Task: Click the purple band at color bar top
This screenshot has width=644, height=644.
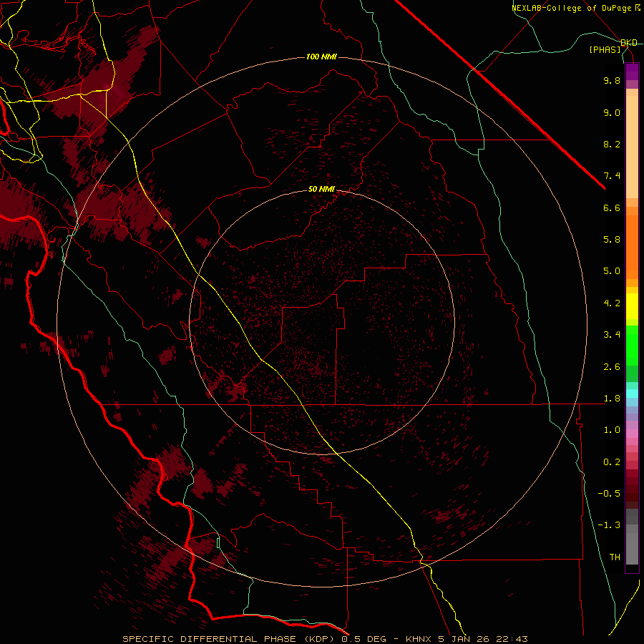Action: tap(632, 72)
